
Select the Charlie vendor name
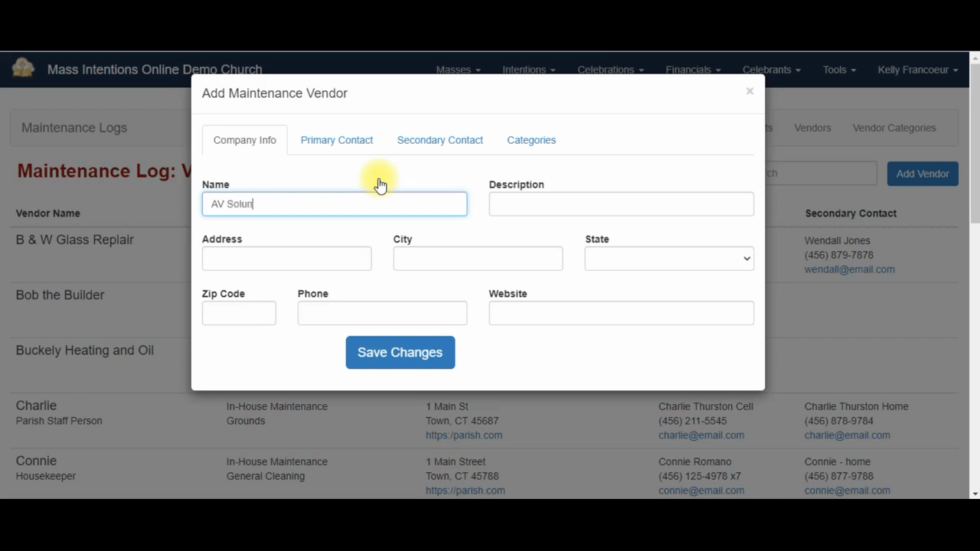pos(36,406)
